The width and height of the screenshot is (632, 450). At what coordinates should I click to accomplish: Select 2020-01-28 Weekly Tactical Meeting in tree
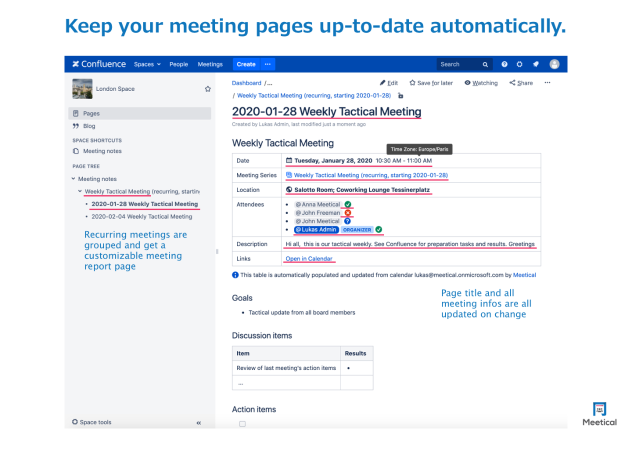145,204
